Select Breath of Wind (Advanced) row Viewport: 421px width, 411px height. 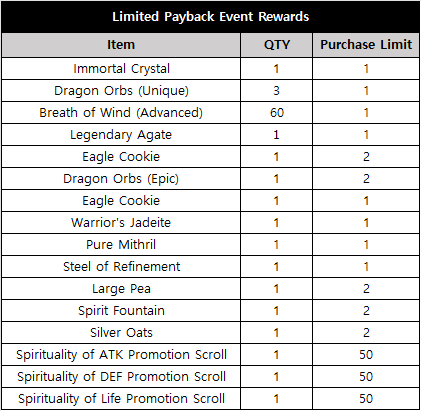click(x=210, y=113)
